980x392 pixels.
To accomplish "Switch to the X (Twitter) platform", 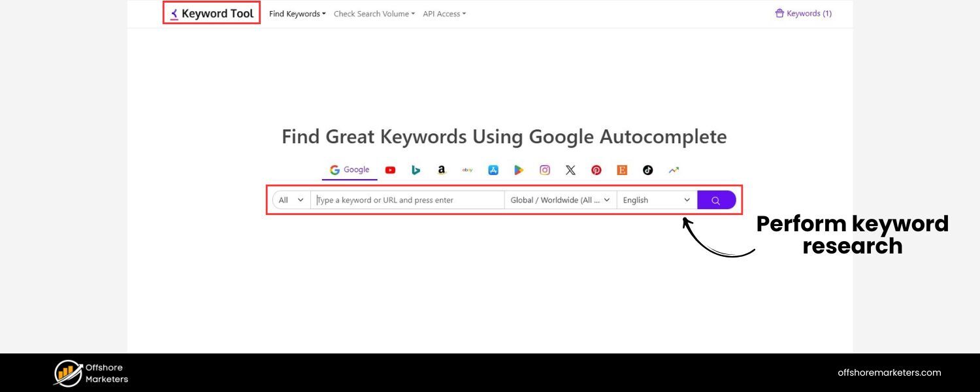I will [x=570, y=170].
